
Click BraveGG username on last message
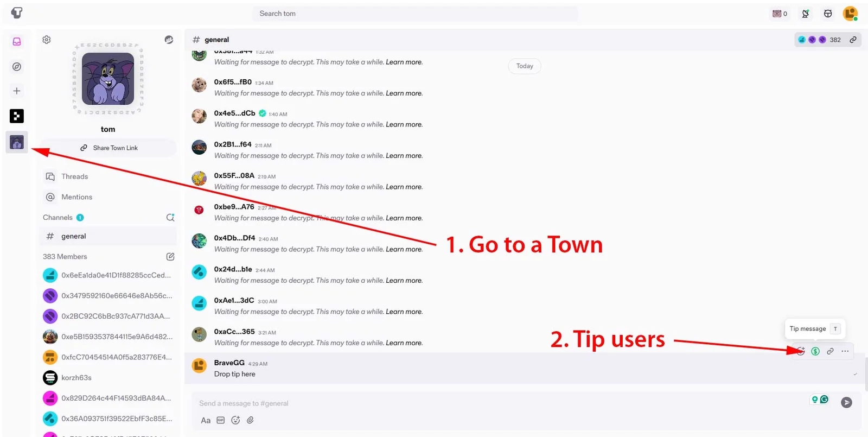229,363
